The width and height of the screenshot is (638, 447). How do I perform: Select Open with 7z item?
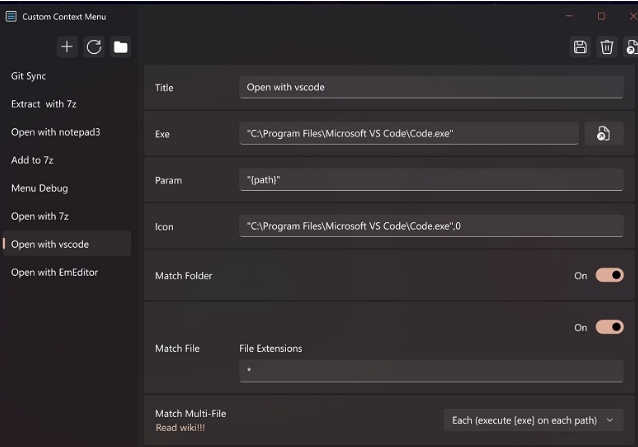(x=67, y=216)
